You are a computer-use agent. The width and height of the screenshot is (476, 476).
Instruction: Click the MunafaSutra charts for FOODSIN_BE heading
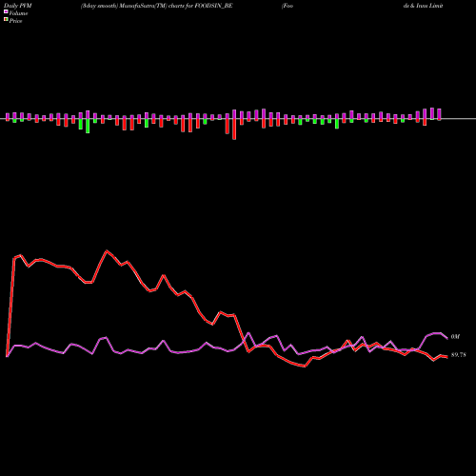point(157,6)
